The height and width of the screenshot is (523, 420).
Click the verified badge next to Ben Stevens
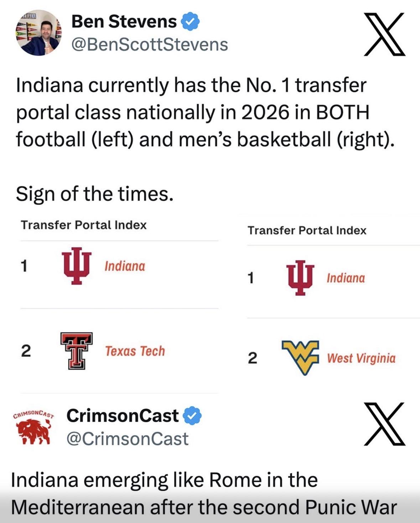pos(191,22)
